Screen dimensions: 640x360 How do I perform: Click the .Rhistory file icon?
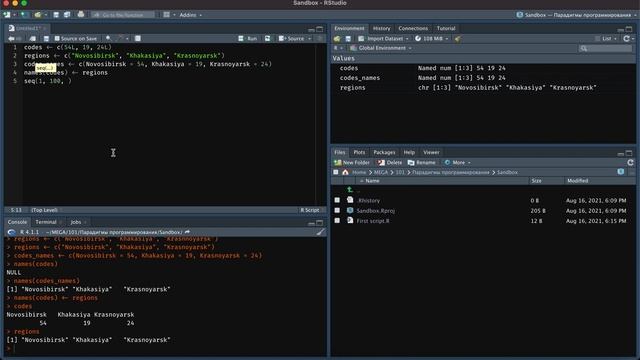[350, 200]
